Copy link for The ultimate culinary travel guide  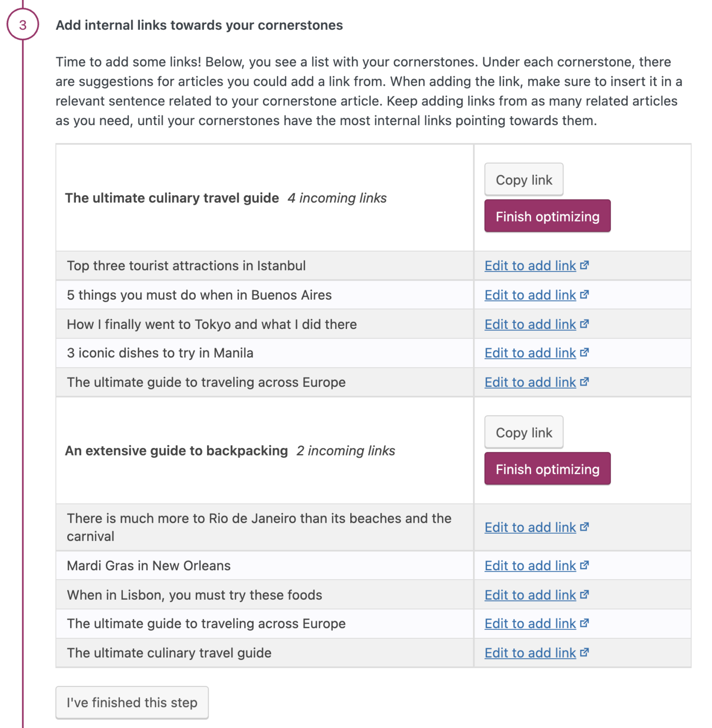pyautogui.click(x=523, y=179)
